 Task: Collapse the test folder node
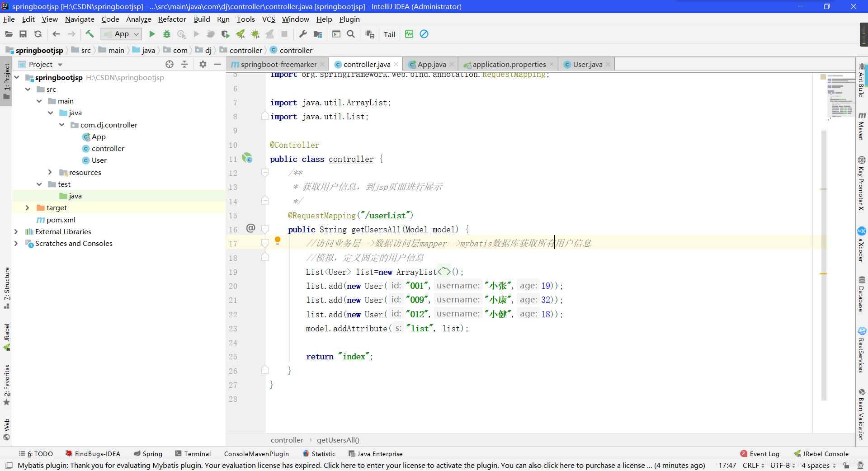tap(39, 184)
